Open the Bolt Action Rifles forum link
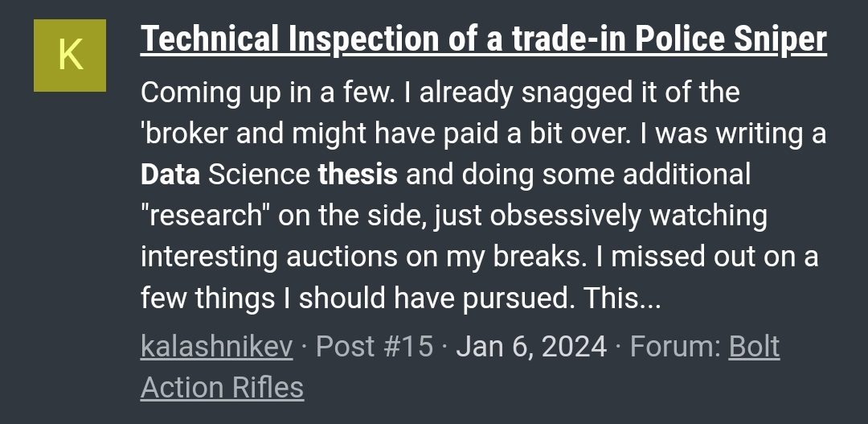Viewport: 868px width, 424px height. [460, 366]
